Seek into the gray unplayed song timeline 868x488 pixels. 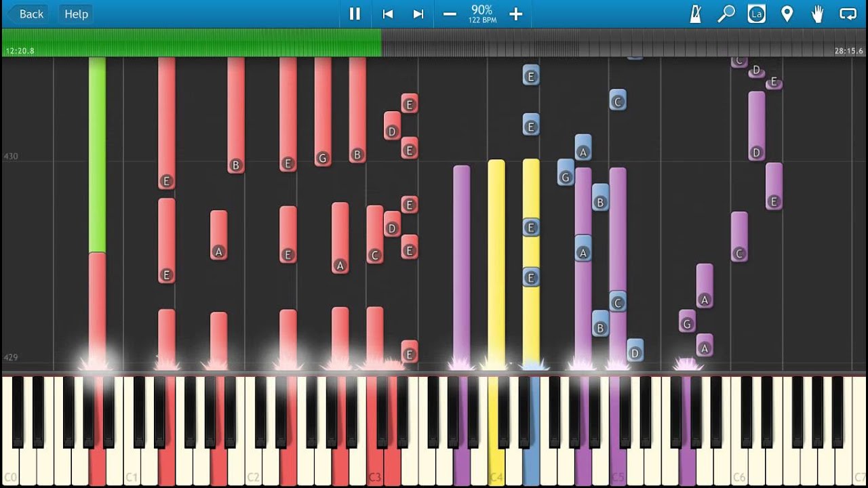click(623, 43)
